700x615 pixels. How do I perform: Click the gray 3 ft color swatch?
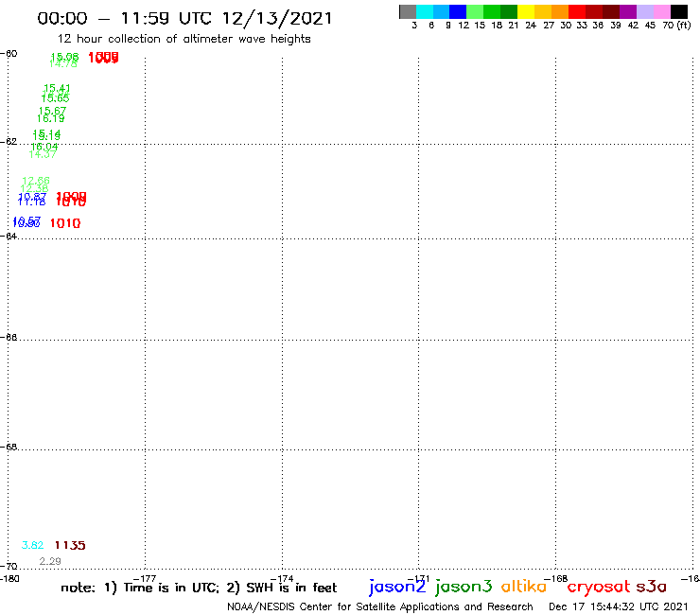click(408, 11)
